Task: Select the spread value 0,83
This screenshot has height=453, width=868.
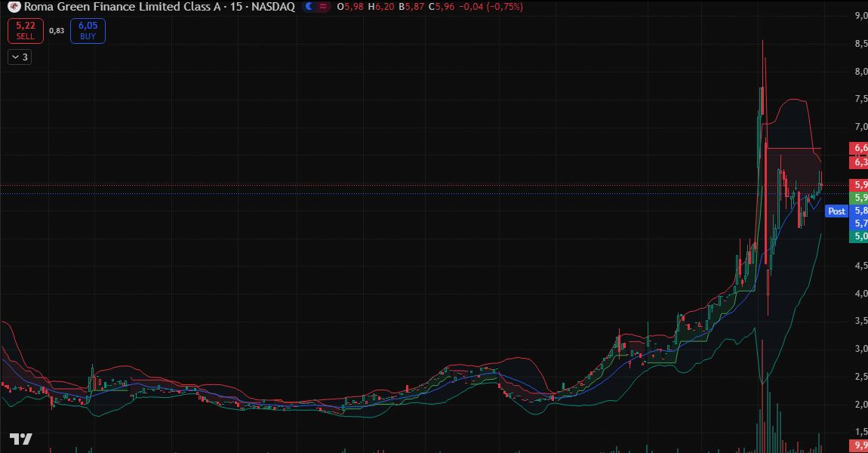Action: (57, 31)
